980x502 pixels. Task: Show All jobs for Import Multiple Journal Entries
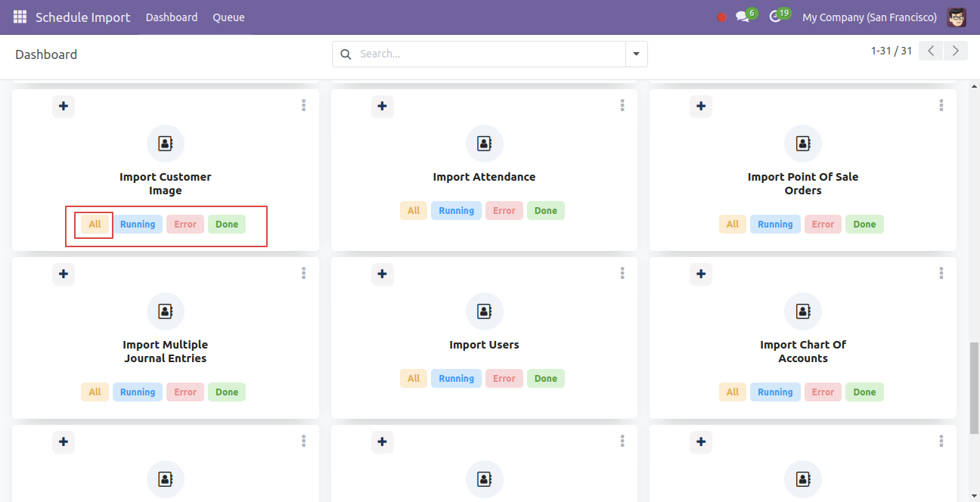(95, 392)
